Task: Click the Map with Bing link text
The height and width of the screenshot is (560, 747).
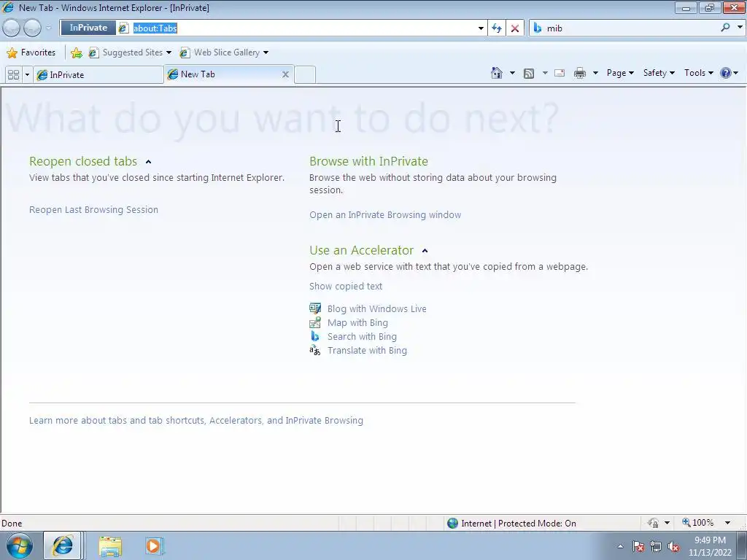Action: click(x=357, y=323)
